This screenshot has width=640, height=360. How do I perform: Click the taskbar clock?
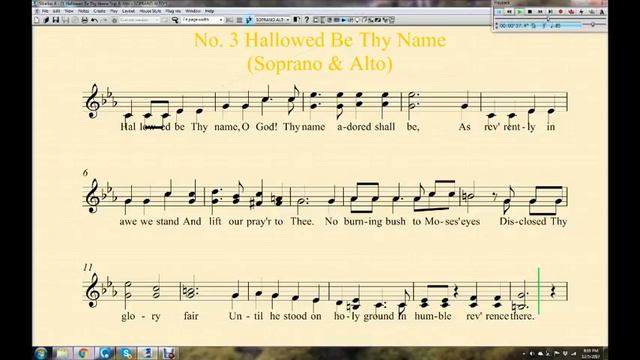pyautogui.click(x=591, y=353)
